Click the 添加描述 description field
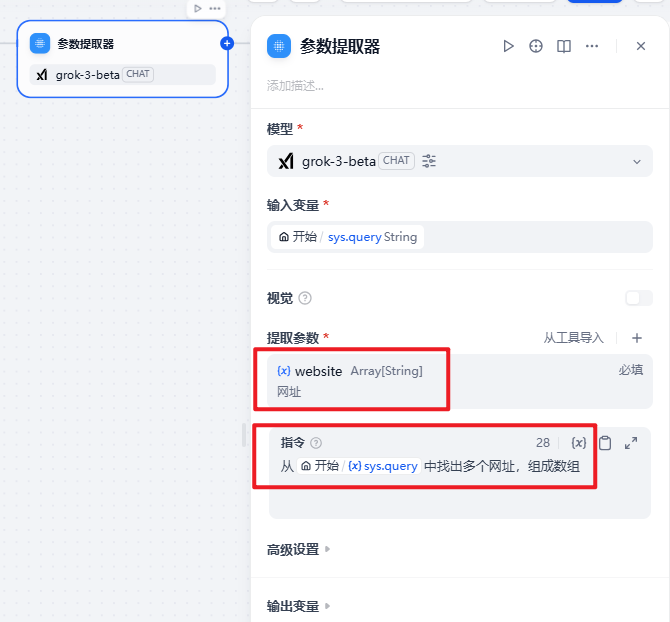 click(295, 86)
